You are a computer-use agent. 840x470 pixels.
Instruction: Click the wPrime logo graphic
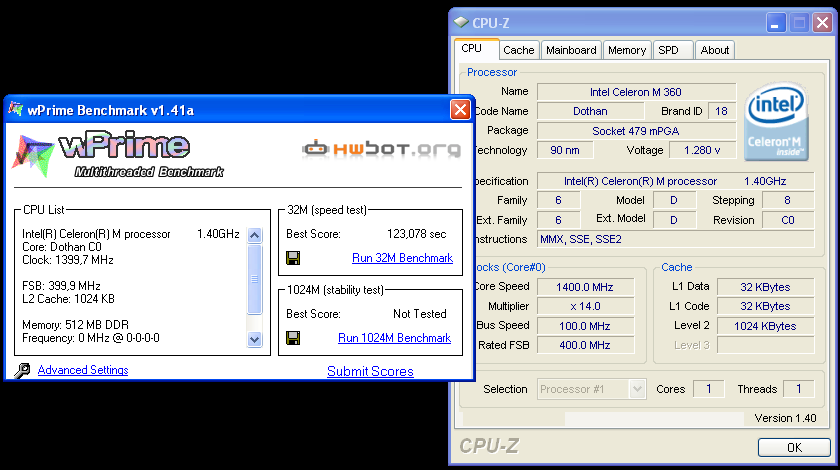coord(118,154)
